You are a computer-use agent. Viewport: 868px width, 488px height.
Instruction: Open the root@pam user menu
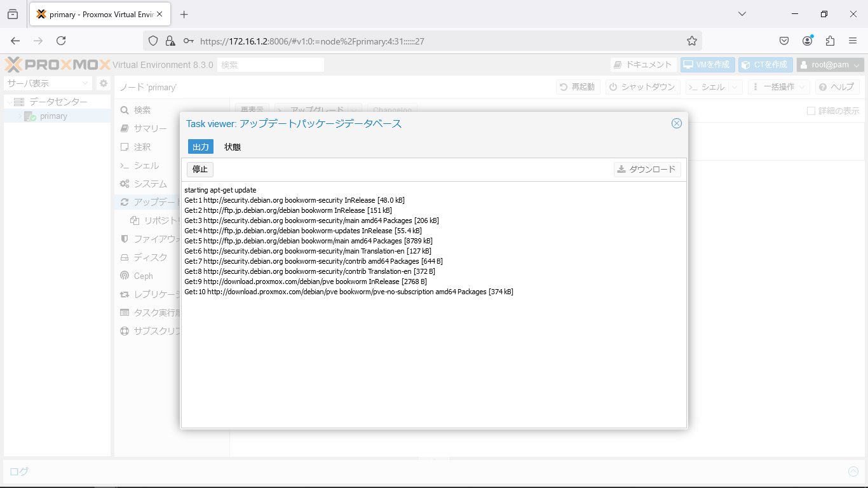(831, 65)
